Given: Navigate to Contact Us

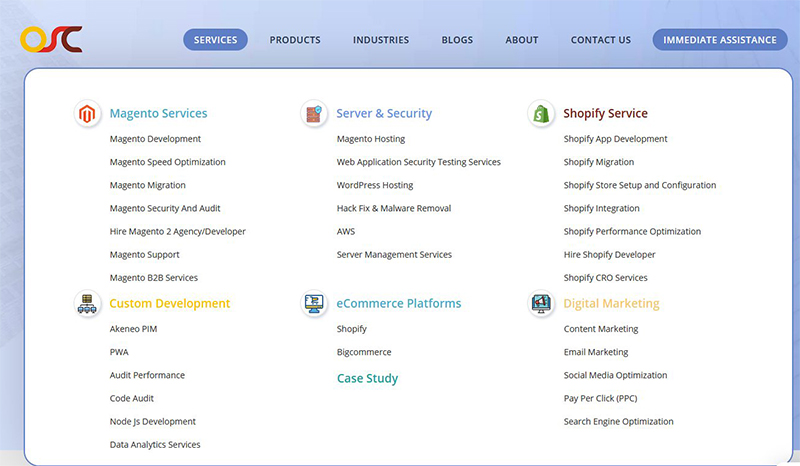Looking at the screenshot, I should (x=600, y=40).
